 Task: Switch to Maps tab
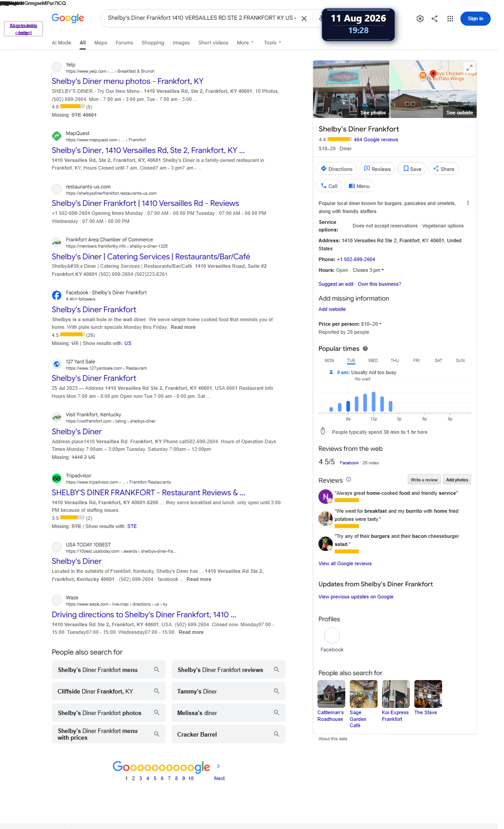[x=100, y=43]
